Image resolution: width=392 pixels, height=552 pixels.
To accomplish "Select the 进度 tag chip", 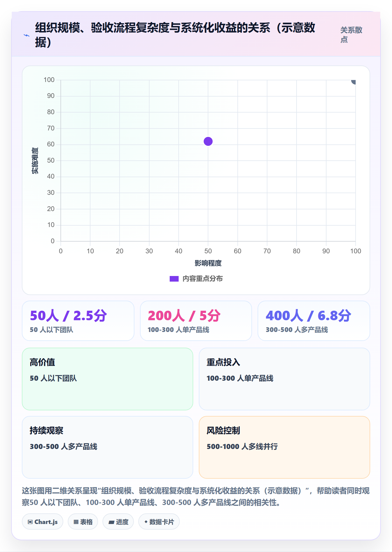I will coord(118,522).
